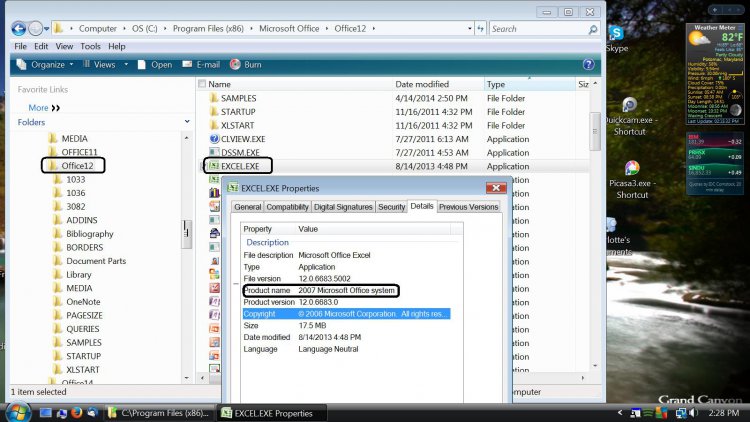Select the Product name property row

click(x=346, y=290)
